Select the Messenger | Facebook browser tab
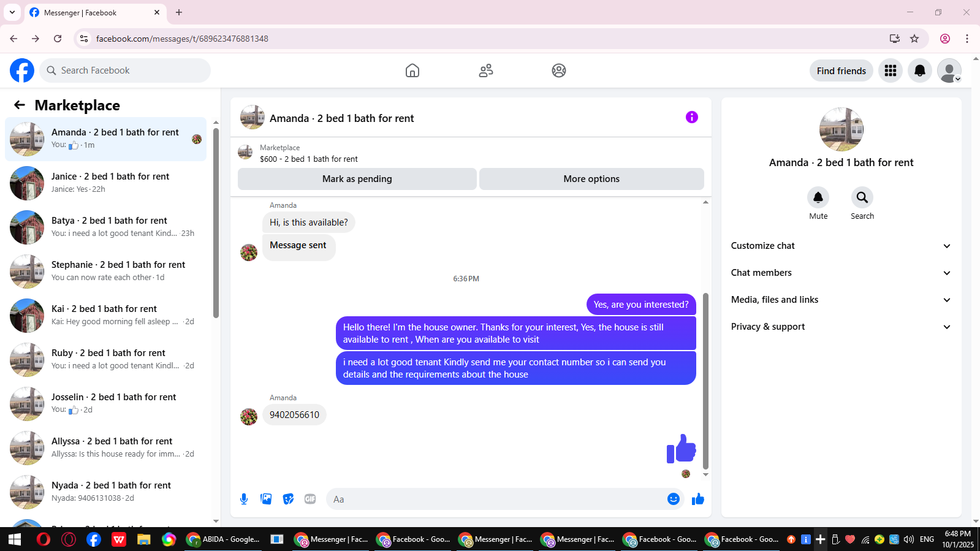The image size is (980, 551). pyautogui.click(x=95, y=13)
